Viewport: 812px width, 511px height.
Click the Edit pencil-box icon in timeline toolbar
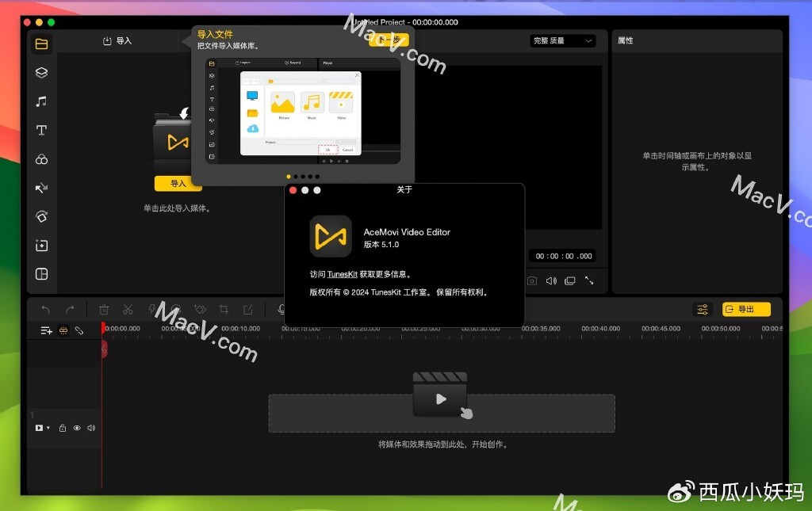tap(248, 309)
